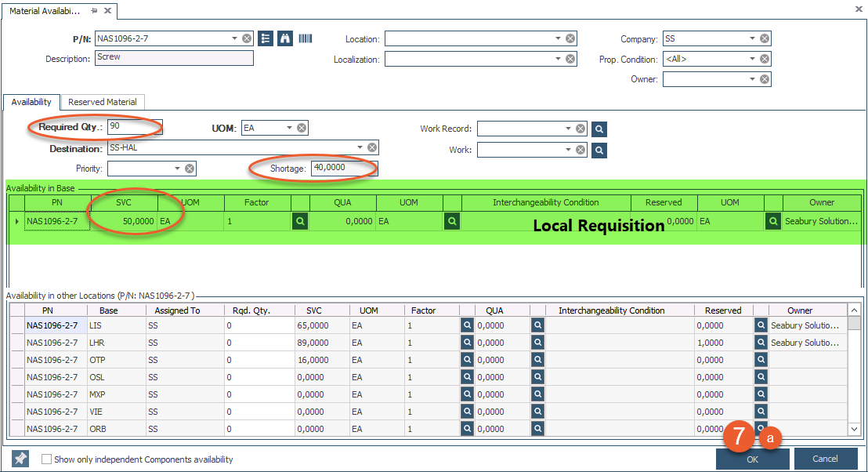Viewport: 868px width, 472px height.
Task: Clear the Destination SS-HAL value via X icon
Action: pos(372,147)
